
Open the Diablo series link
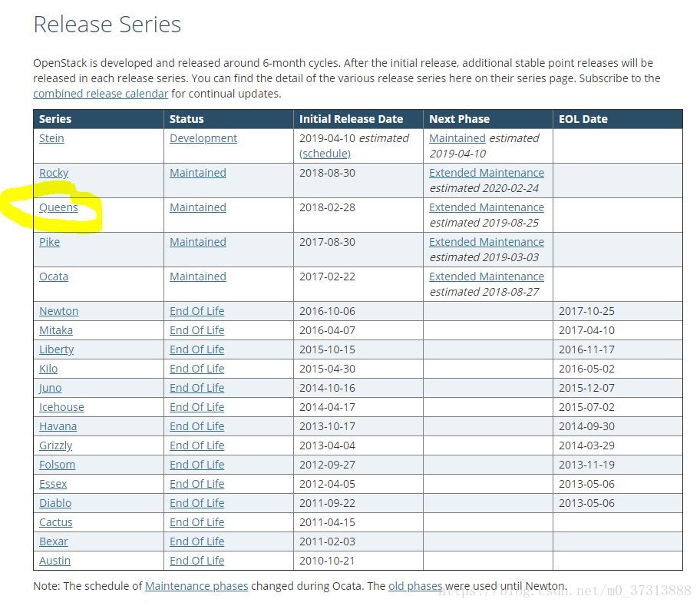pyautogui.click(x=55, y=503)
